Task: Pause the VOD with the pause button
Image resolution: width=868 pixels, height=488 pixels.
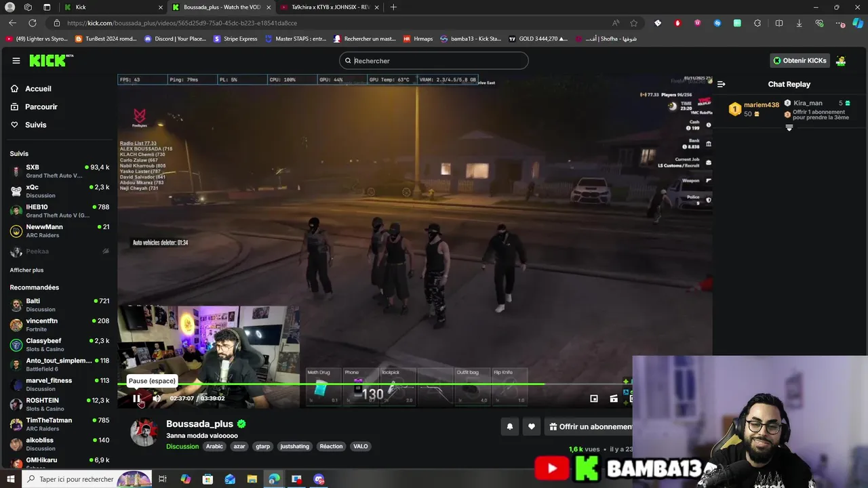Action: pos(136,399)
